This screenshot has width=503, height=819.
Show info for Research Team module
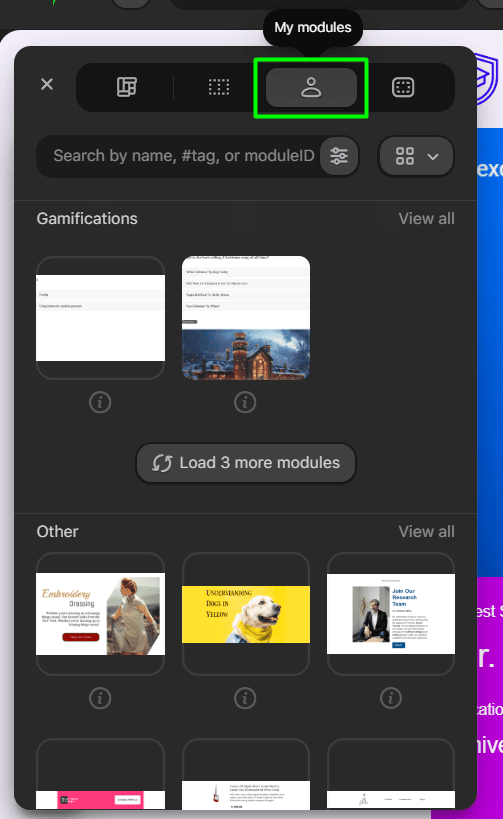pos(391,698)
